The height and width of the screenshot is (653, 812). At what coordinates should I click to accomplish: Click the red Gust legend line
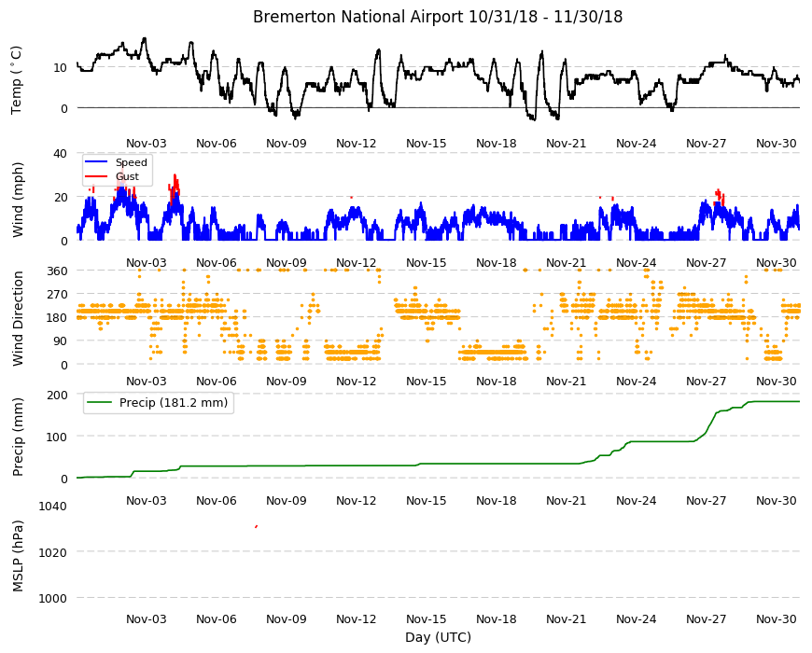point(96,176)
